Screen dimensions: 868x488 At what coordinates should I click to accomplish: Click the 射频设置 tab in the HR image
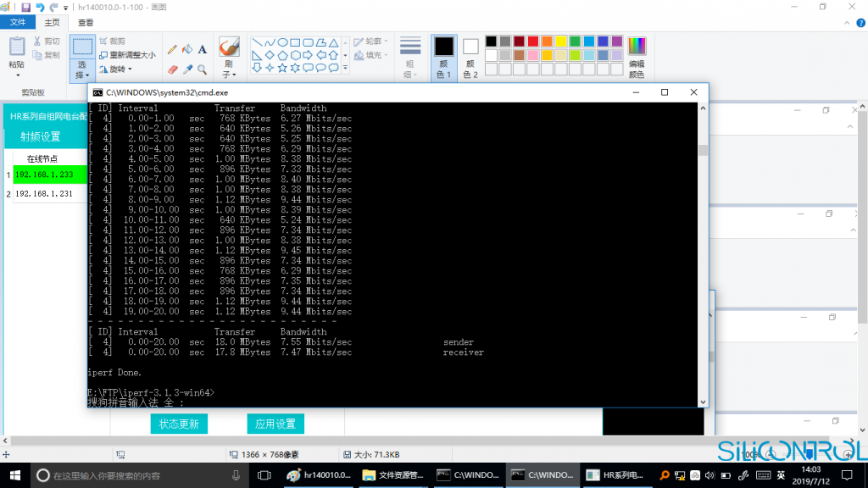point(41,136)
